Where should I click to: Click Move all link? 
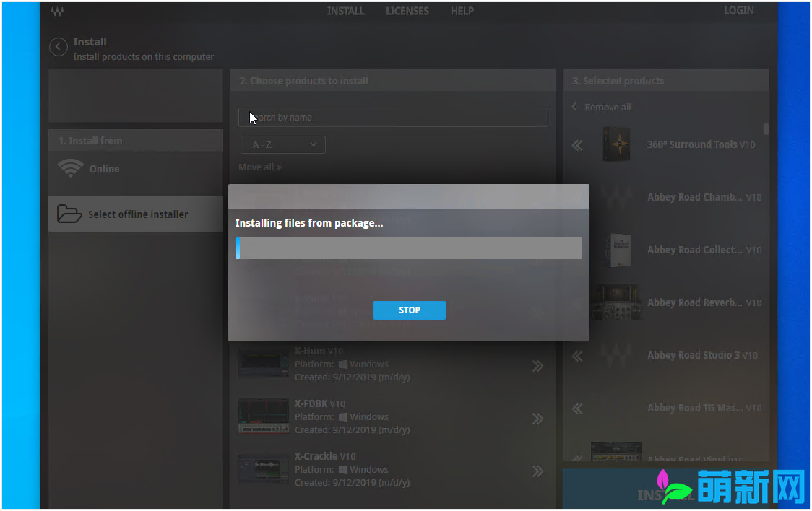pyautogui.click(x=260, y=167)
